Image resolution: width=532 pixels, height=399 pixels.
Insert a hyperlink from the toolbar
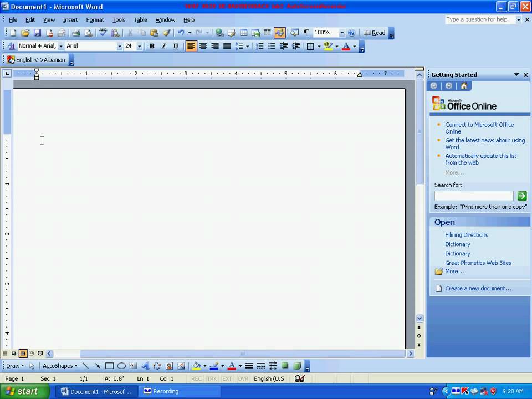[x=219, y=33]
